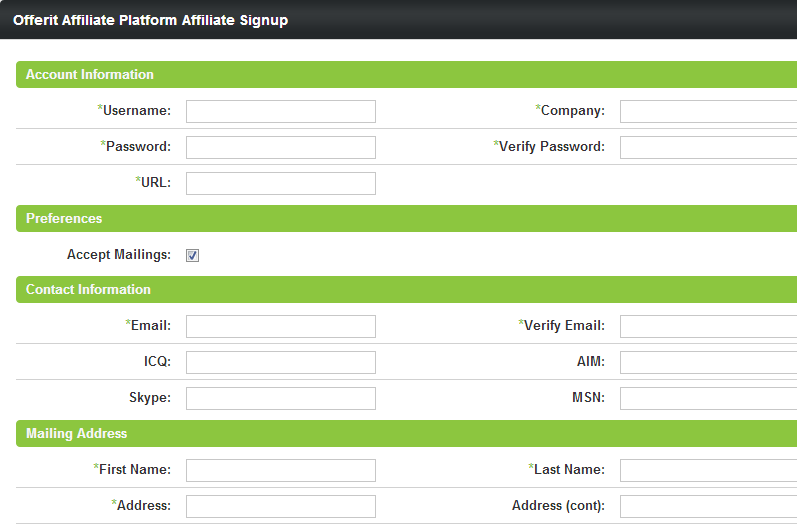Viewport: 797px width, 531px height.
Task: Focus the Skype text box
Action: click(280, 398)
